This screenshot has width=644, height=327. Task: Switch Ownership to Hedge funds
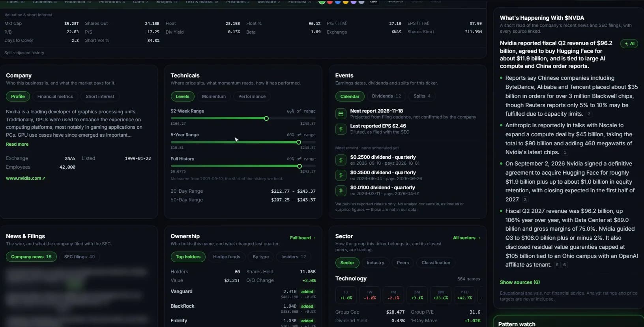pyautogui.click(x=227, y=257)
